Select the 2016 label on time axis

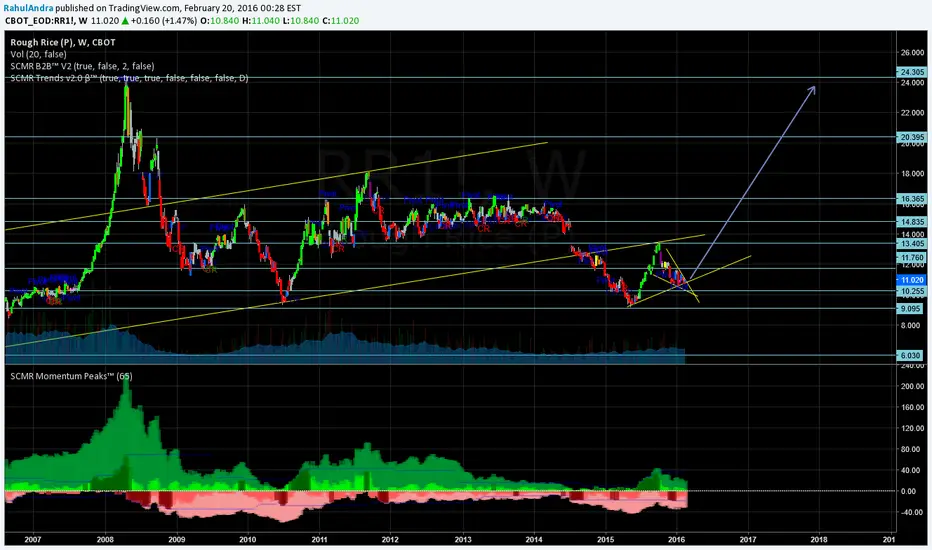(x=676, y=539)
